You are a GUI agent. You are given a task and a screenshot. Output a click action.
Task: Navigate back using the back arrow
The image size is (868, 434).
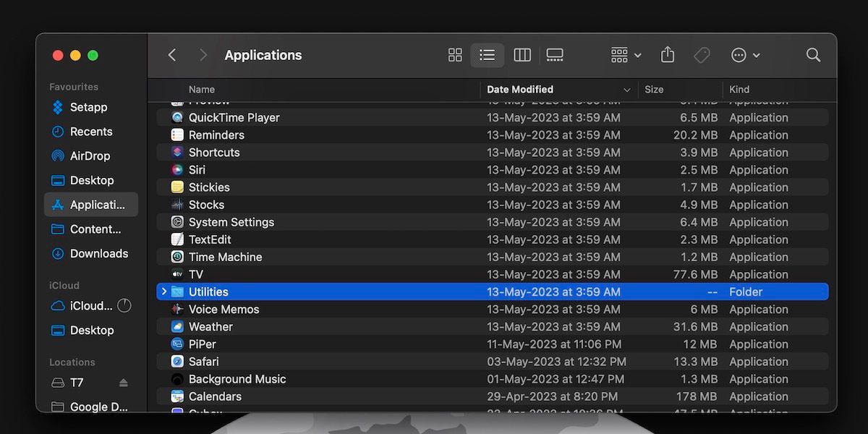tap(171, 55)
